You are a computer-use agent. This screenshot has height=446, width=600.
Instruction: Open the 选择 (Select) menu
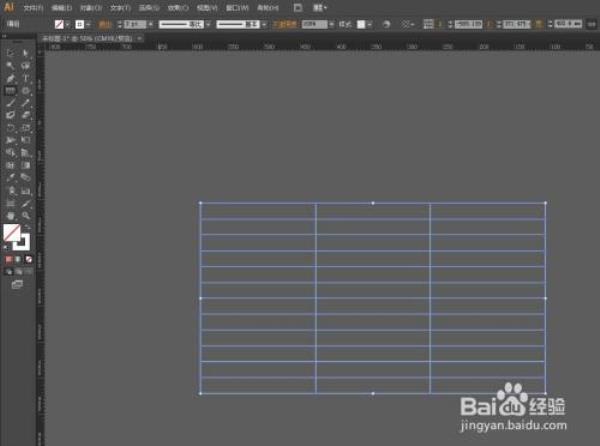tap(149, 8)
